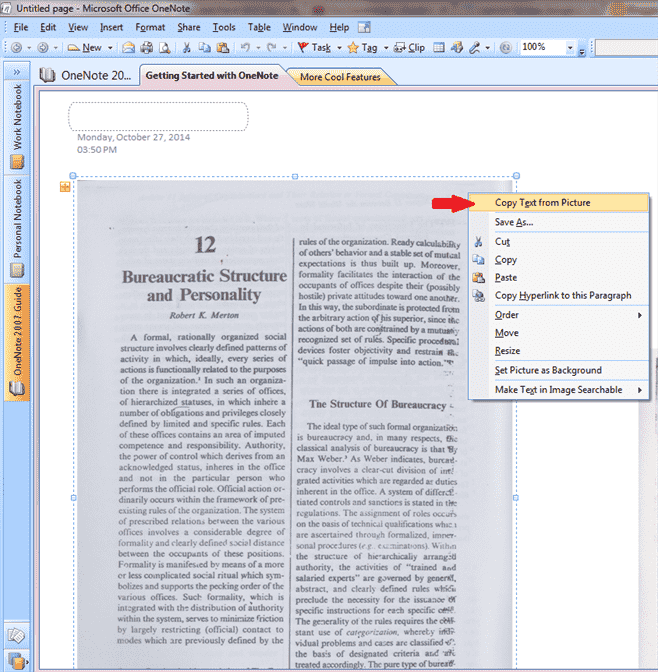The width and height of the screenshot is (658, 672).
Task: Click the Unfiled Notes icon in sidebar bottom
Action: pos(17,636)
